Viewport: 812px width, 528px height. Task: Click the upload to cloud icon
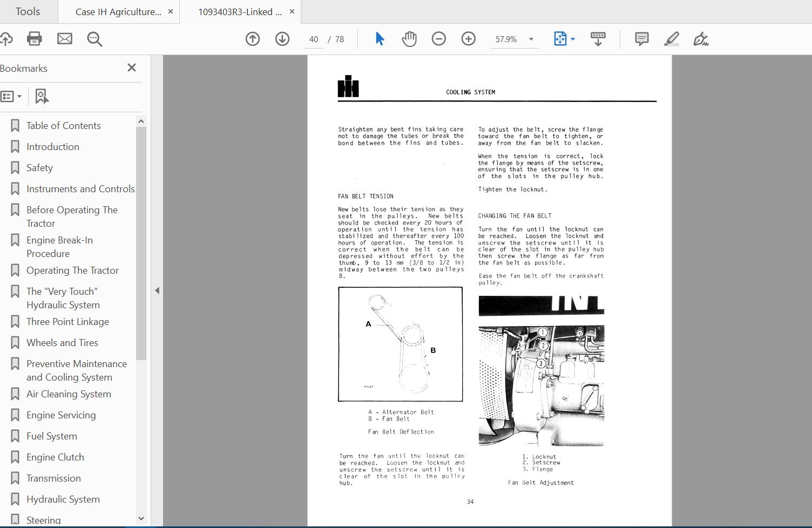pyautogui.click(x=5, y=39)
